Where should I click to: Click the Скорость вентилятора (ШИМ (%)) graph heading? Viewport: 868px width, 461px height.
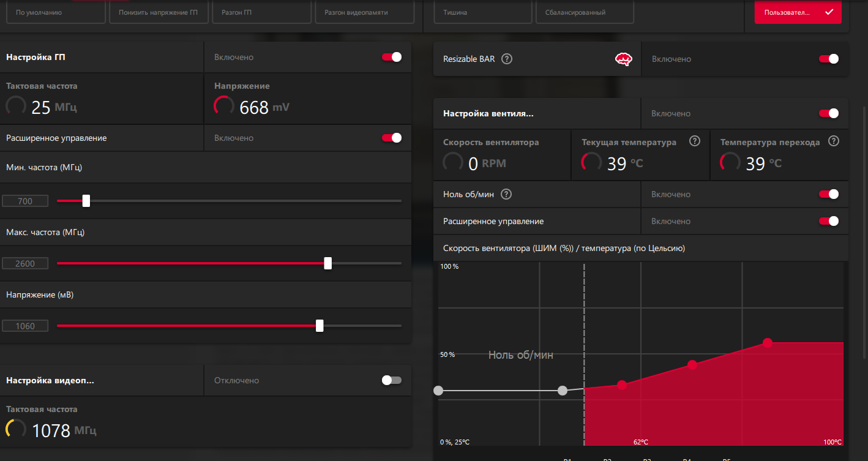564,249
